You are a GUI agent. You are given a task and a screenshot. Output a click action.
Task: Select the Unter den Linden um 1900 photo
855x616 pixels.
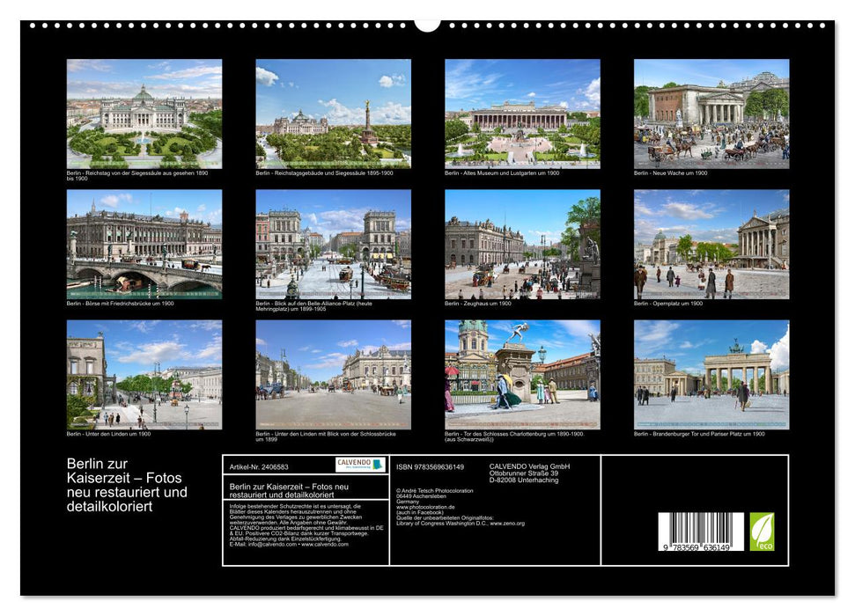coord(144,375)
